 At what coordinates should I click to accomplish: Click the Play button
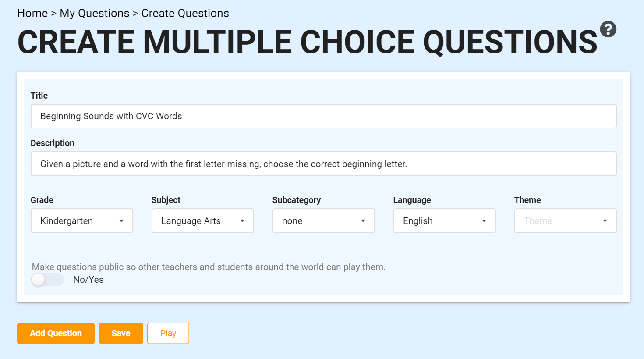pos(168,333)
